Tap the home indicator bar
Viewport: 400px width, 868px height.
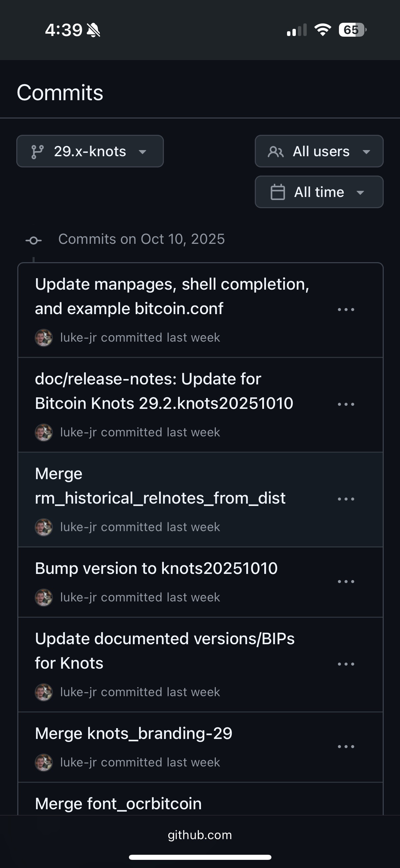click(x=200, y=857)
